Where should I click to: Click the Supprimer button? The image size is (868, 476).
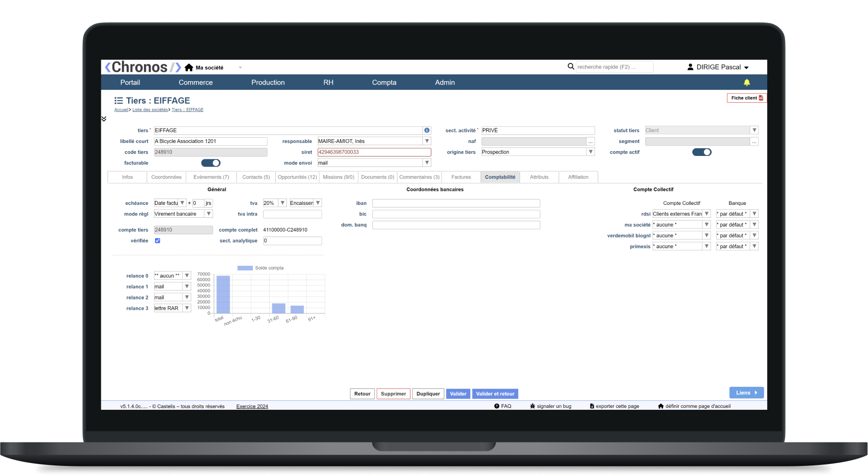click(x=393, y=394)
